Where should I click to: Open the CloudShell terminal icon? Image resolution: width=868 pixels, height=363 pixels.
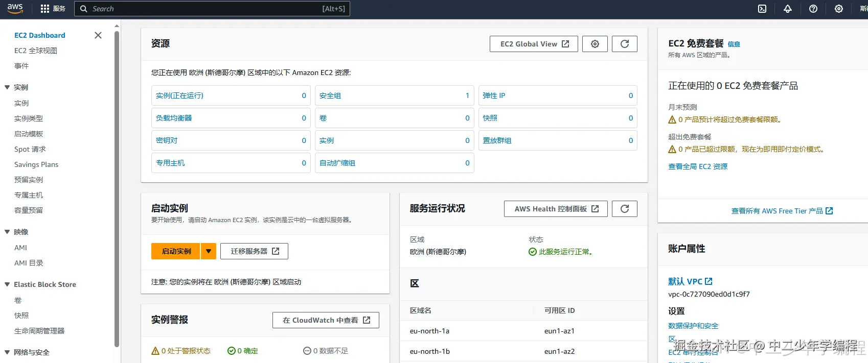click(762, 9)
